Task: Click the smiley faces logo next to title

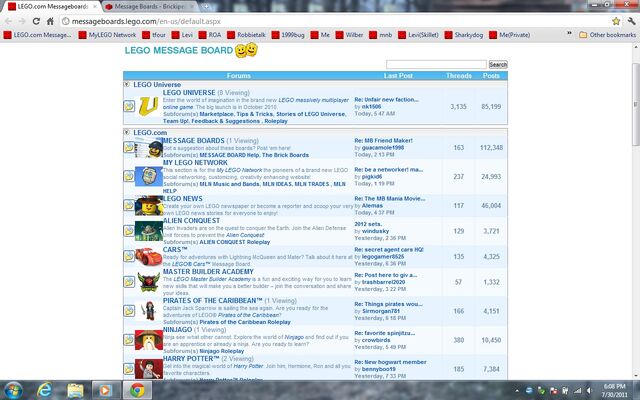Action: click(246, 50)
